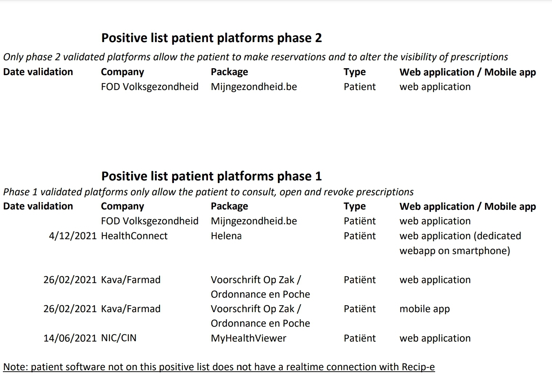Viewport: 552px width, 392px height.
Task: Click FOD Volksgezondheid in the phase 2 table
Action: [150, 87]
